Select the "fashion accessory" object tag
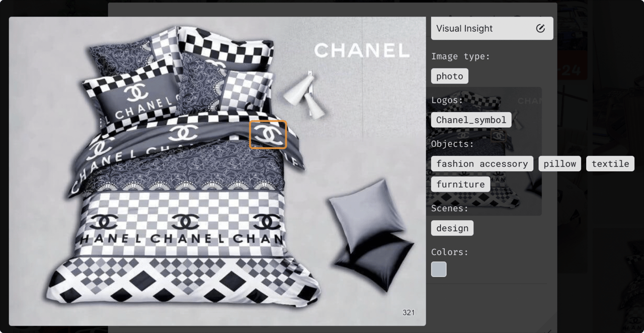 [481, 163]
